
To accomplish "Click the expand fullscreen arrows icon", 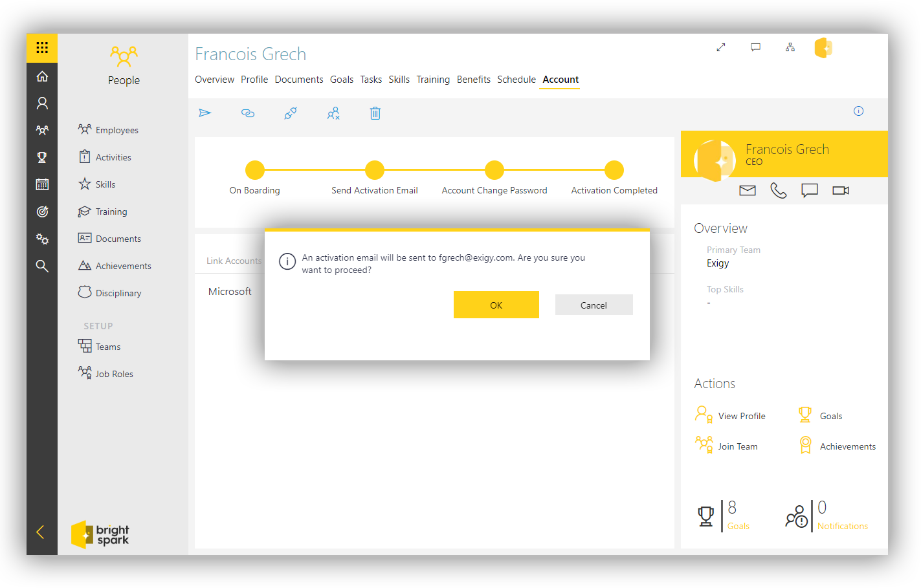I will click(x=721, y=47).
